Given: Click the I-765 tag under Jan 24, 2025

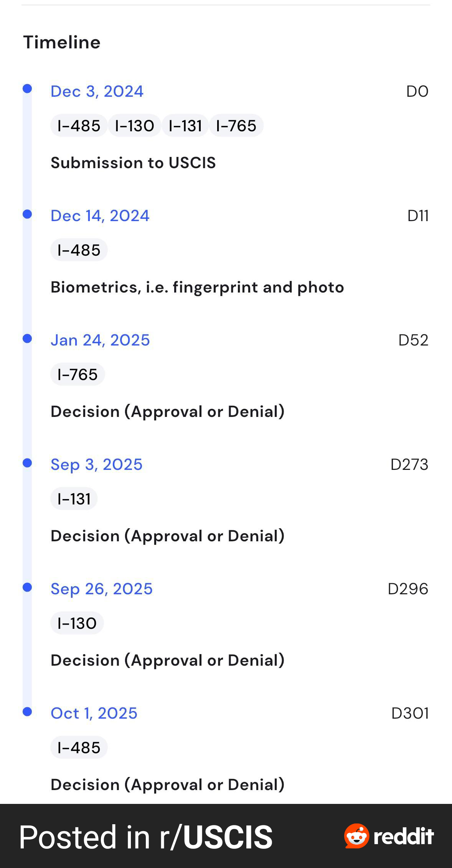Looking at the screenshot, I should (x=78, y=374).
